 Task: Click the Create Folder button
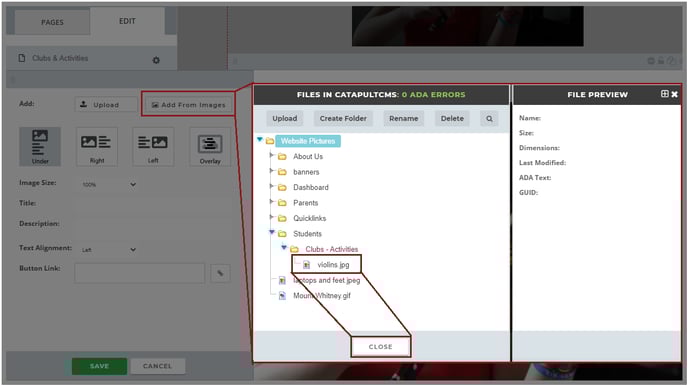click(x=343, y=118)
